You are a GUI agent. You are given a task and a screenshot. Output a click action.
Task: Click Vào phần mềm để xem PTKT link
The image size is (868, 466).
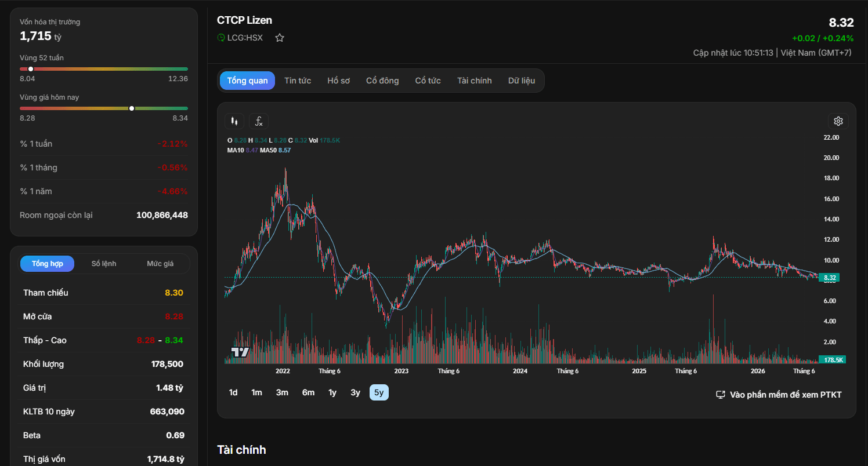tap(786, 395)
